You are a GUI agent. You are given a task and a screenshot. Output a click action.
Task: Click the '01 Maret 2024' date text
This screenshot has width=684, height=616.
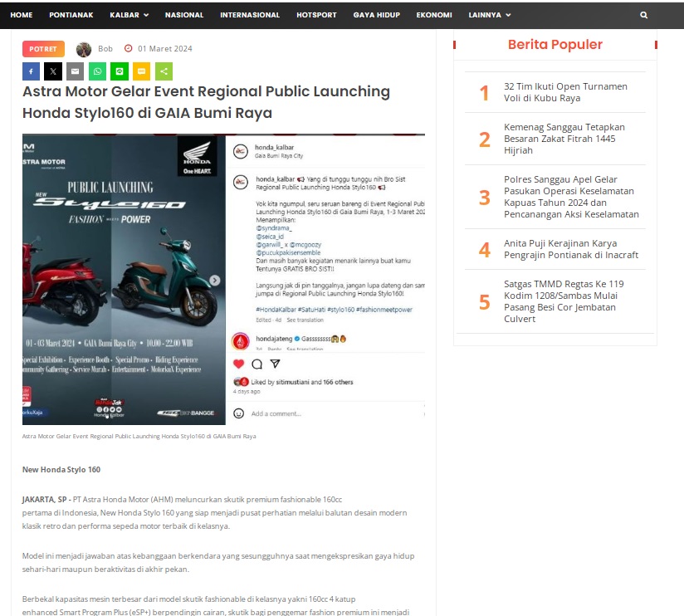coord(165,49)
